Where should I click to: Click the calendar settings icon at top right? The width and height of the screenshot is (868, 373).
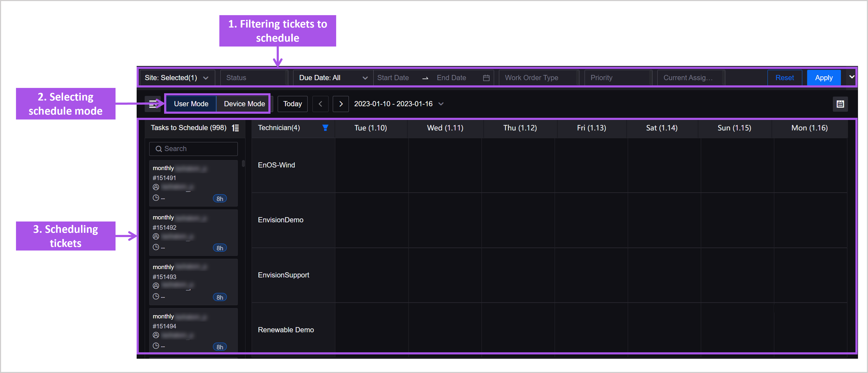coord(840,104)
